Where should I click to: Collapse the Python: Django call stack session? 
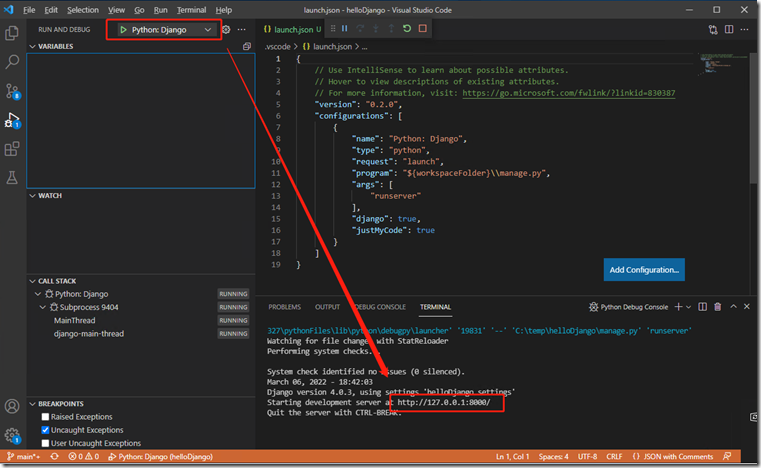38,294
